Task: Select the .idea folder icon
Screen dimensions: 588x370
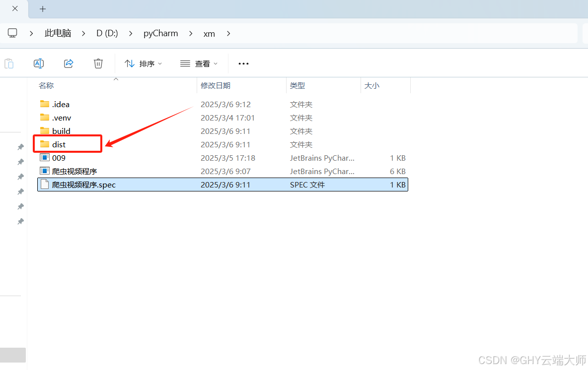Action: 45,104
